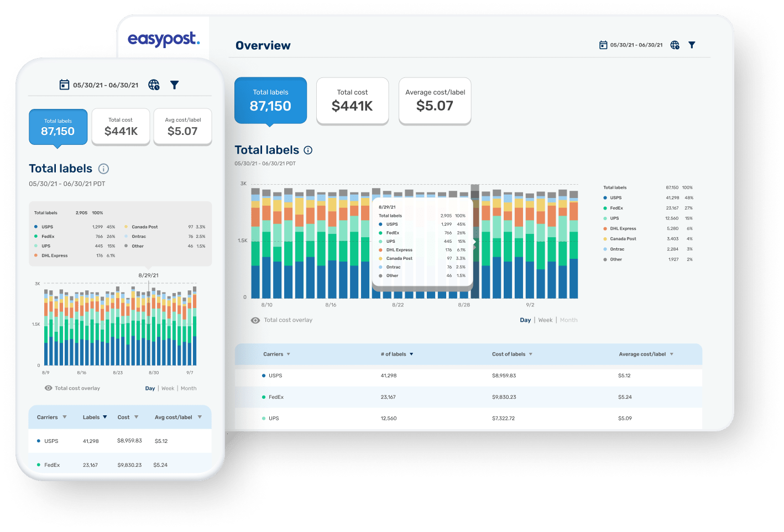Click USPS in mobile legend panel
784x532 pixels.
coord(75,227)
